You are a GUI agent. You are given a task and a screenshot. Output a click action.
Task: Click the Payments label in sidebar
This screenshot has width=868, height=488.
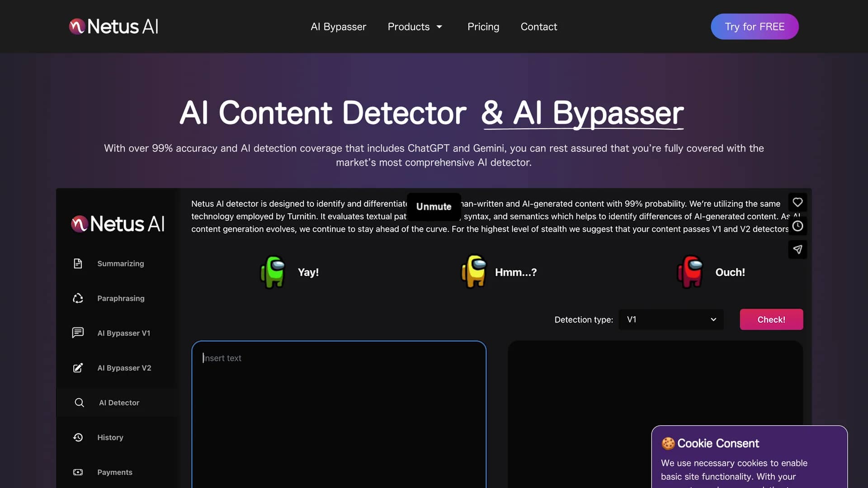tap(114, 472)
